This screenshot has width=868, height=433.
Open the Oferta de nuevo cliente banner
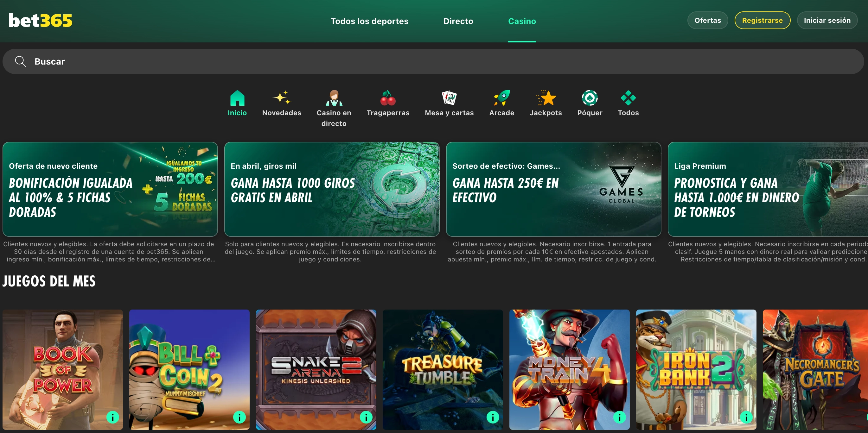click(110, 189)
